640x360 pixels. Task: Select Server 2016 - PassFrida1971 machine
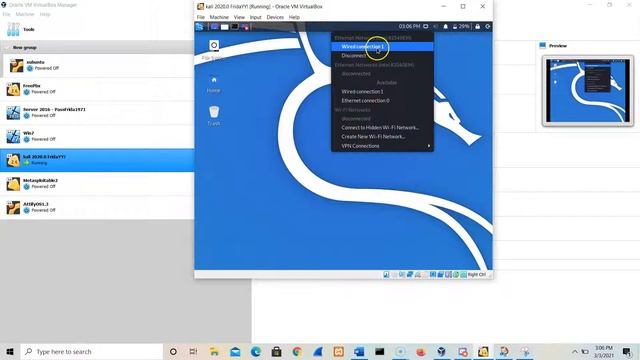click(97, 113)
